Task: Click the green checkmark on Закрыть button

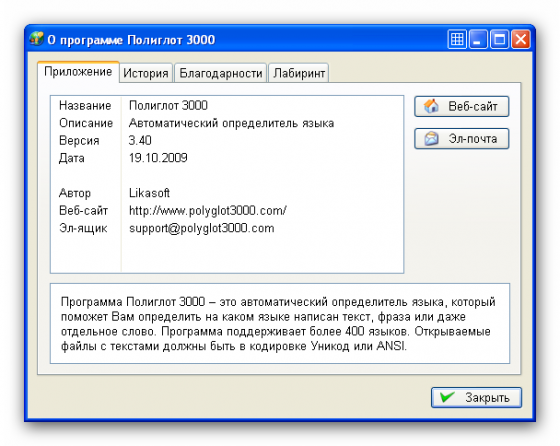Action: pyautogui.click(x=447, y=397)
